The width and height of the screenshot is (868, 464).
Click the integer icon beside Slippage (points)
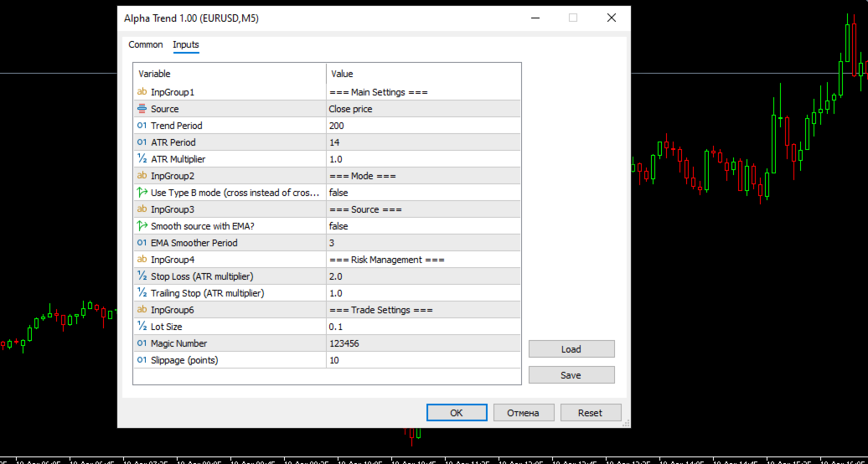click(x=142, y=360)
